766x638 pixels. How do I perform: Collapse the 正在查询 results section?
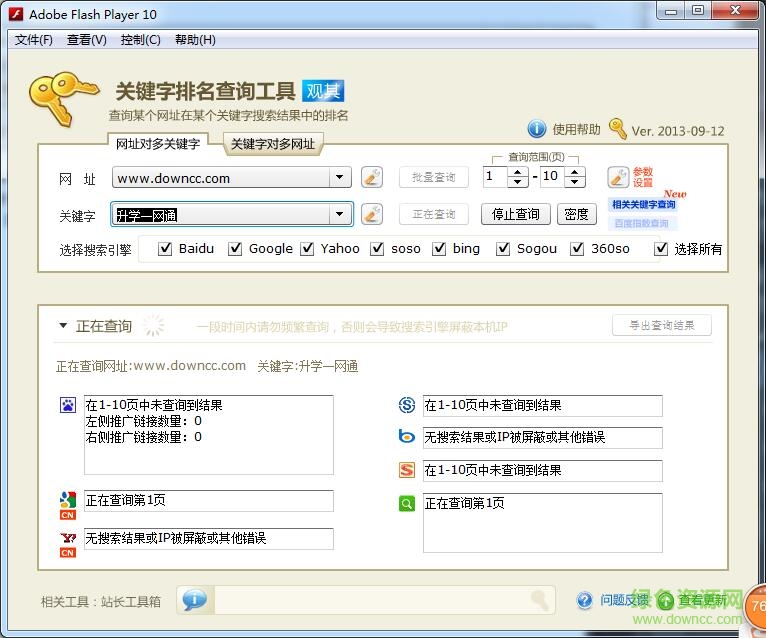(x=63, y=325)
